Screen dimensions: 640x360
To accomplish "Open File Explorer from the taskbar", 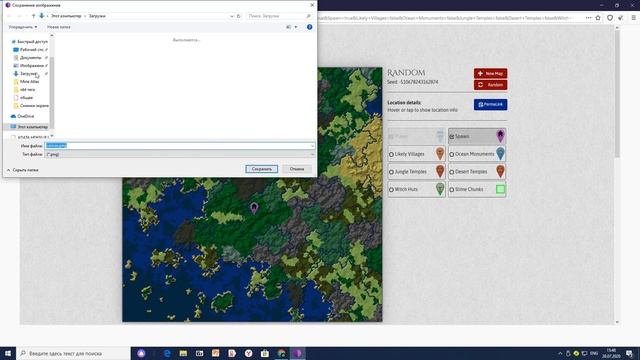I will [183, 353].
